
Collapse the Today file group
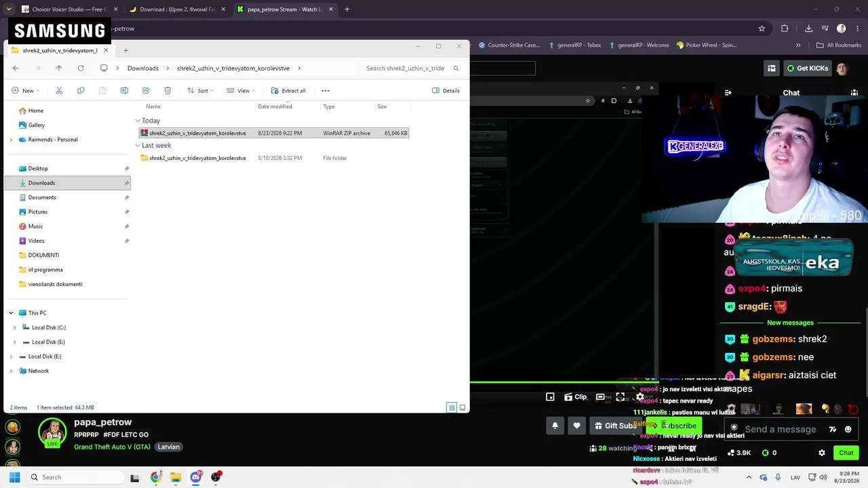(138, 121)
